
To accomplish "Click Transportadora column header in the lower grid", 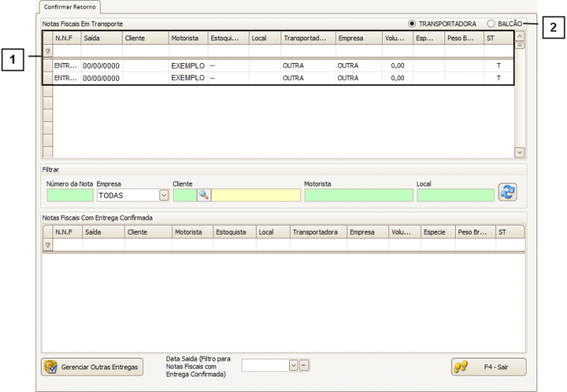I will 318,232.
